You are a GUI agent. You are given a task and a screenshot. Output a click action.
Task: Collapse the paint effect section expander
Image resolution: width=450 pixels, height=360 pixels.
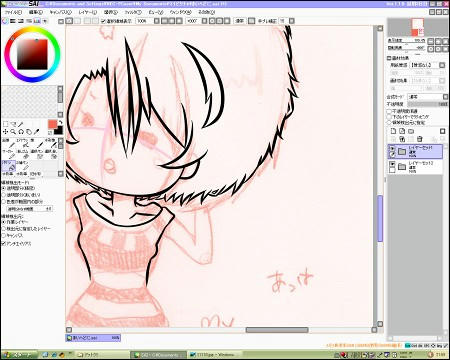pos(389,58)
